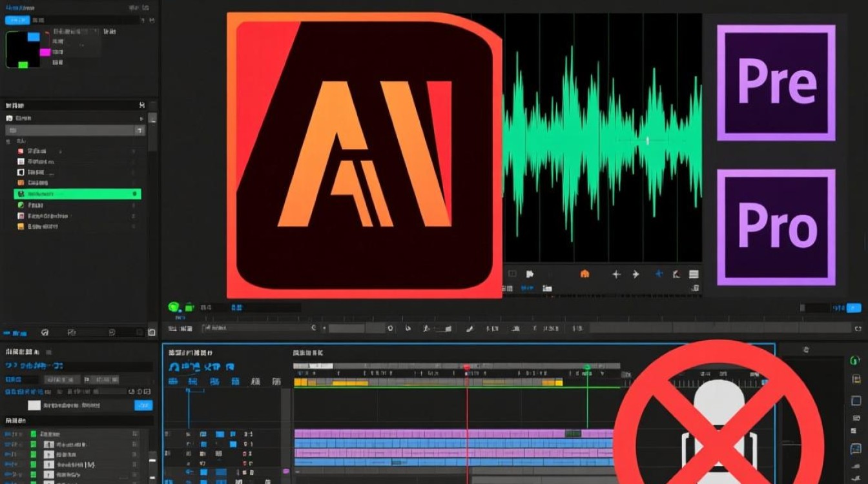Click the red playhead marker in the timeline ruler
The image size is (868, 484).
click(467, 368)
